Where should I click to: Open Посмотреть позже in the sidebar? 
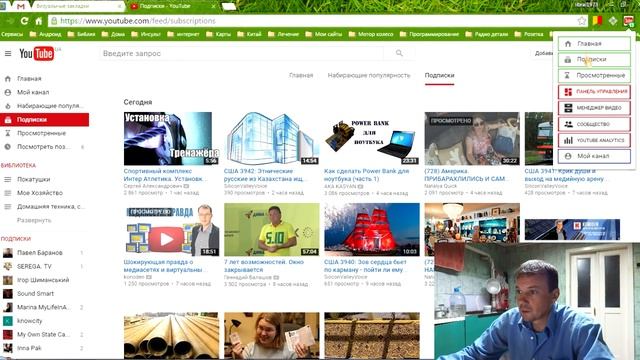pyautogui.click(x=44, y=147)
